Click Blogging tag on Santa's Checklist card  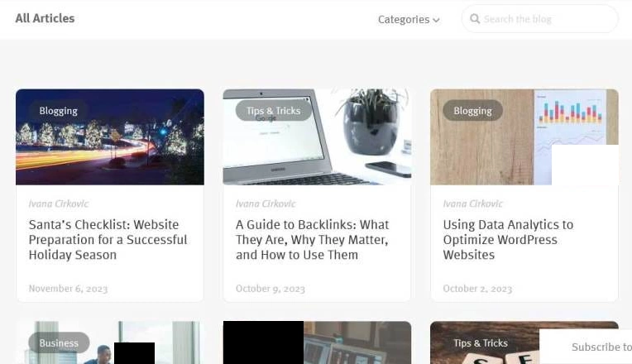click(59, 111)
